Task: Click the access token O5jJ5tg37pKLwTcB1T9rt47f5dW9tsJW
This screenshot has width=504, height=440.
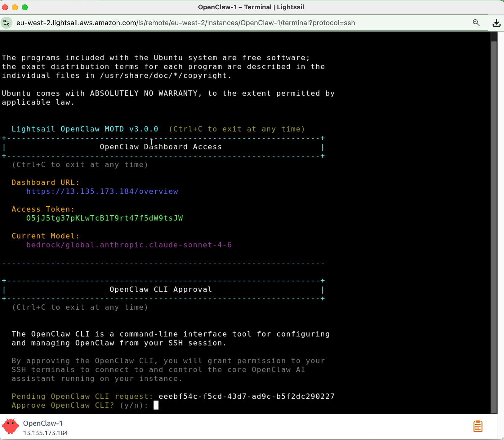Action: [x=105, y=218]
